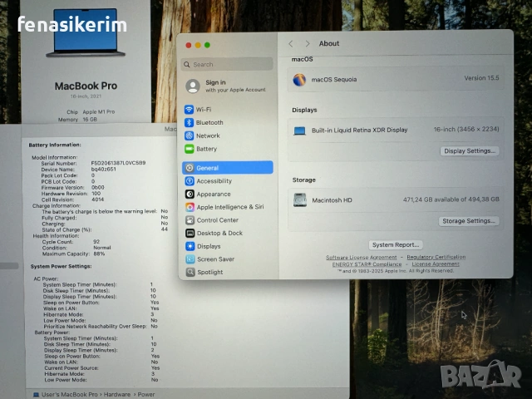Click the 471,24 GB available storage text

(451, 199)
